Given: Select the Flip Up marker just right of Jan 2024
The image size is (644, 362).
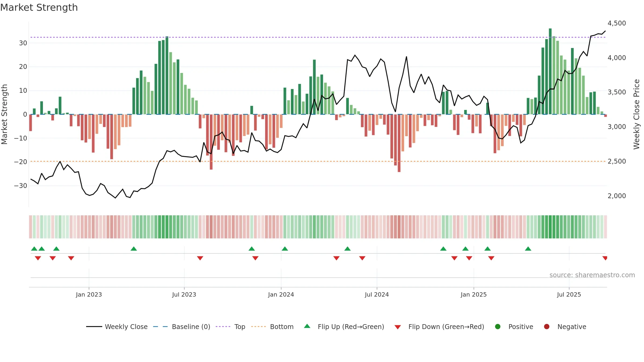Looking at the screenshot, I should tap(285, 249).
